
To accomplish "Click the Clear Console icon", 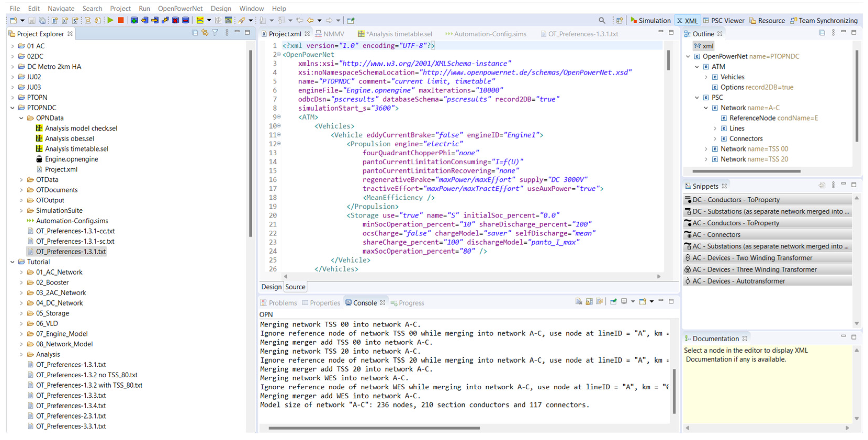I will [579, 301].
